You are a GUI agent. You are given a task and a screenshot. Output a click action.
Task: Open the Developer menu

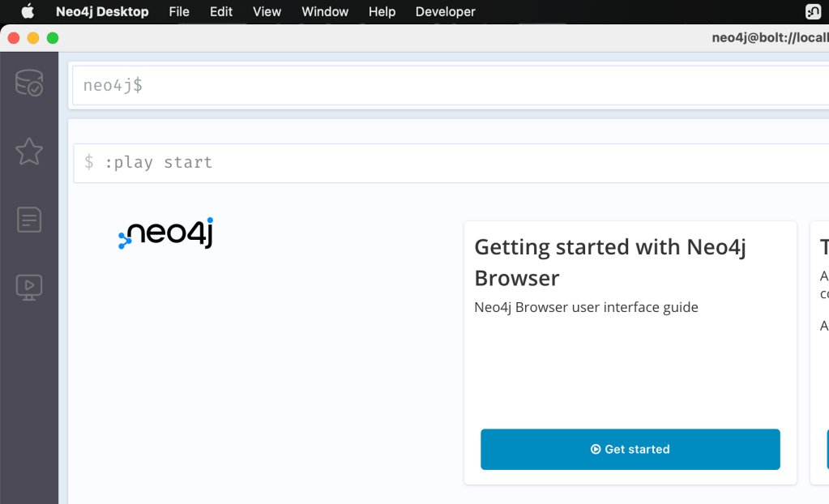pyautogui.click(x=445, y=11)
